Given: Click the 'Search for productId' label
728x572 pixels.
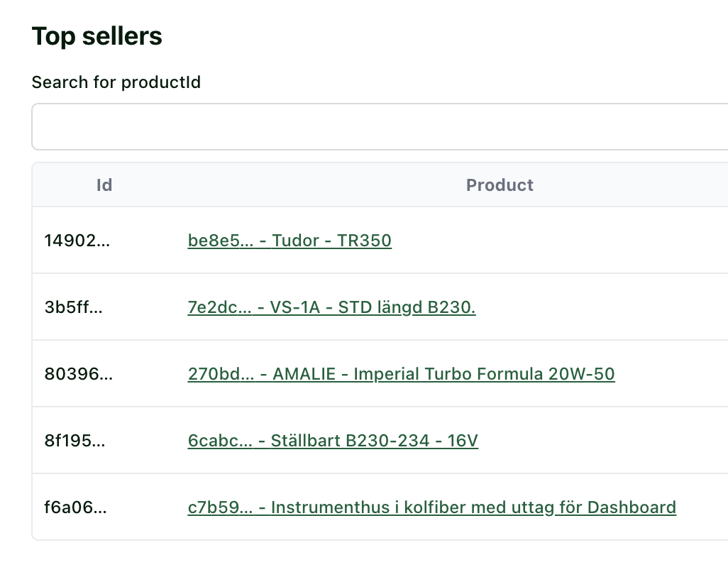Looking at the screenshot, I should click(116, 82).
